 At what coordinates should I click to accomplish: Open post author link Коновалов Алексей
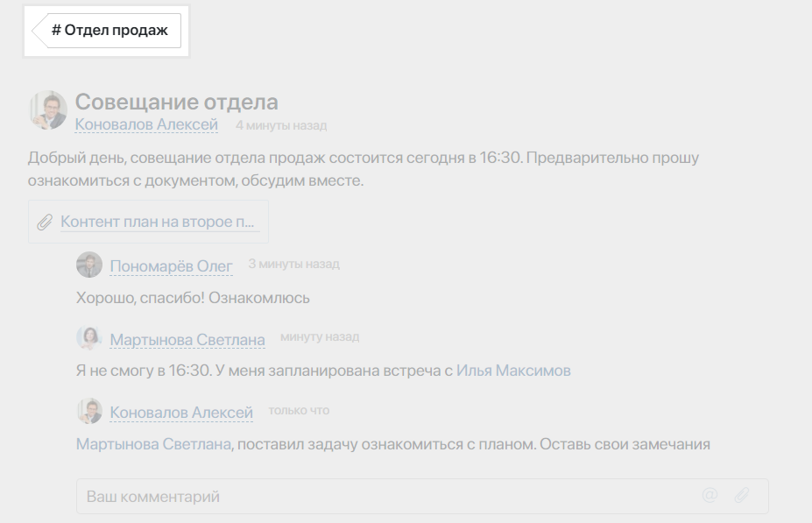point(146,124)
